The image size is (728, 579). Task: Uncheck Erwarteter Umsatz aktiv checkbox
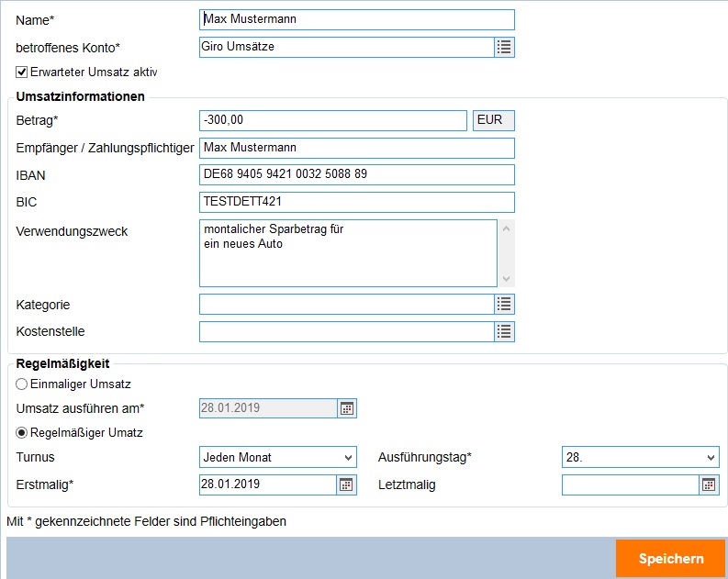click(22, 72)
